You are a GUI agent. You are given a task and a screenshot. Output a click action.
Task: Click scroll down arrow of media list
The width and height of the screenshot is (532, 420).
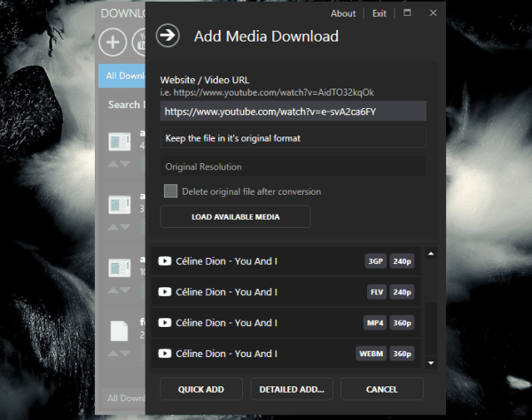(431, 363)
